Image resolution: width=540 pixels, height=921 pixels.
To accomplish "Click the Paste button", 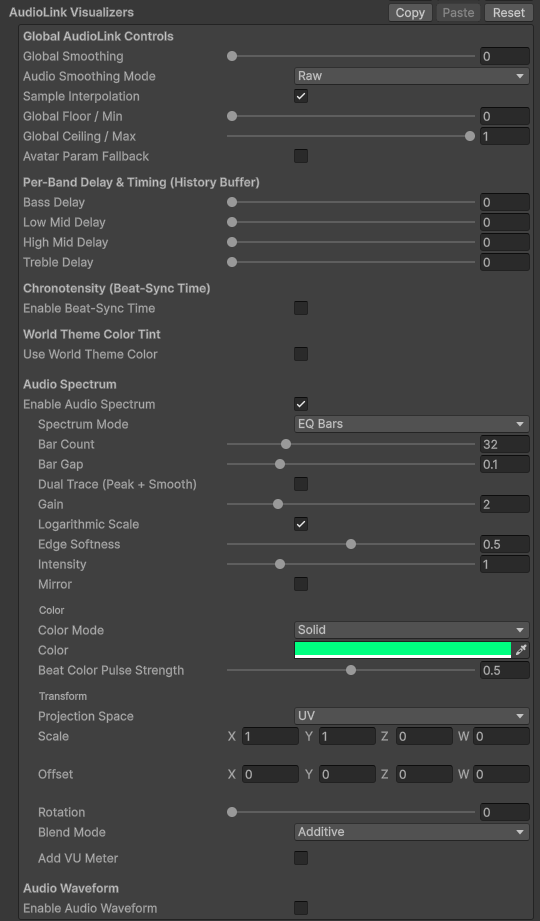I will (x=458, y=12).
